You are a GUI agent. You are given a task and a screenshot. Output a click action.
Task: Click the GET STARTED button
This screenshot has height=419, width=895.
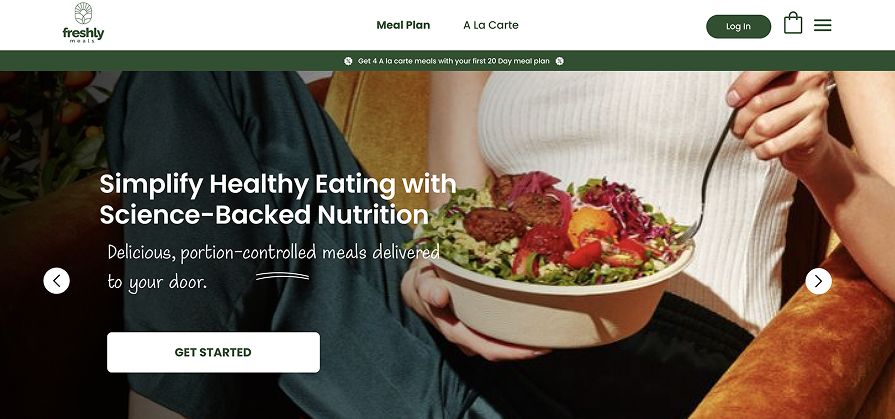point(213,352)
